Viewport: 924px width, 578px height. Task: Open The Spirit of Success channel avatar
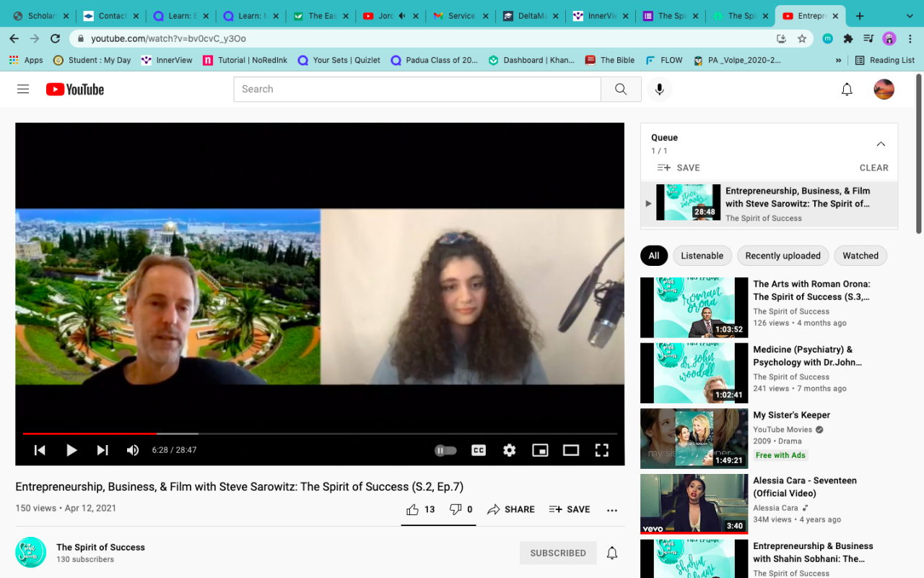31,552
